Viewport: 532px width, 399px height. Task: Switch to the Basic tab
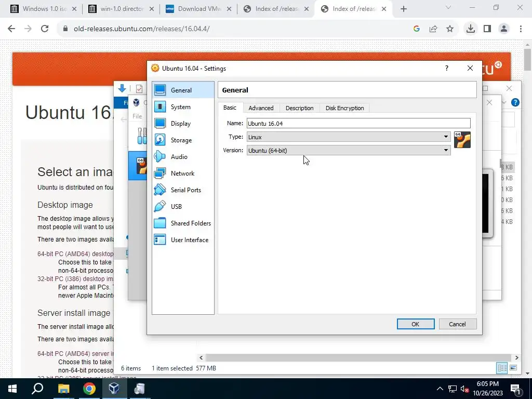[x=230, y=108]
